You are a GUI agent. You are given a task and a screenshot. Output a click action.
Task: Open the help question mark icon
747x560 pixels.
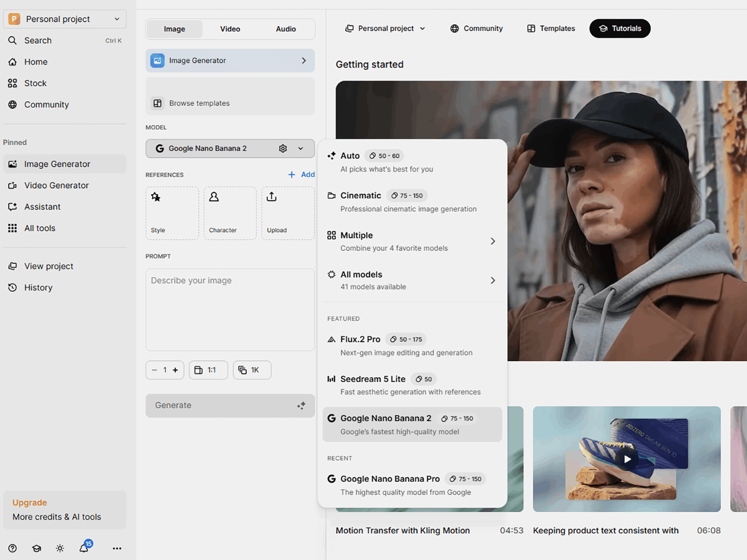(x=13, y=548)
